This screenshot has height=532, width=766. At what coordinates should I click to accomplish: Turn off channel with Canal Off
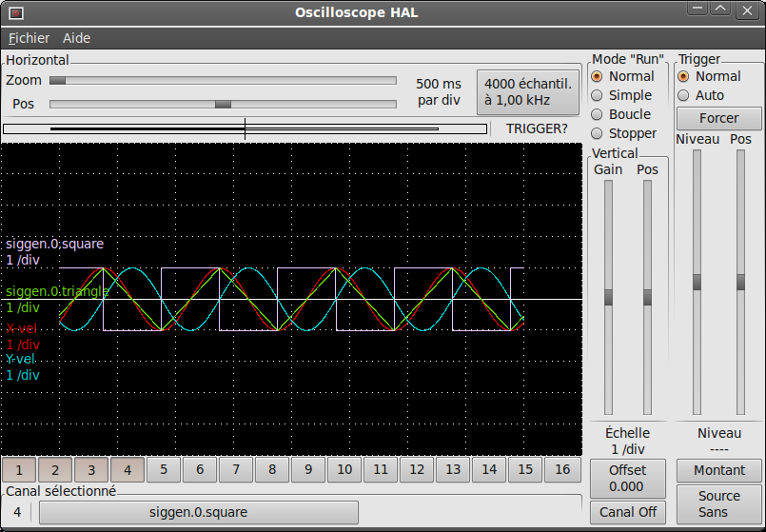pyautogui.click(x=627, y=512)
